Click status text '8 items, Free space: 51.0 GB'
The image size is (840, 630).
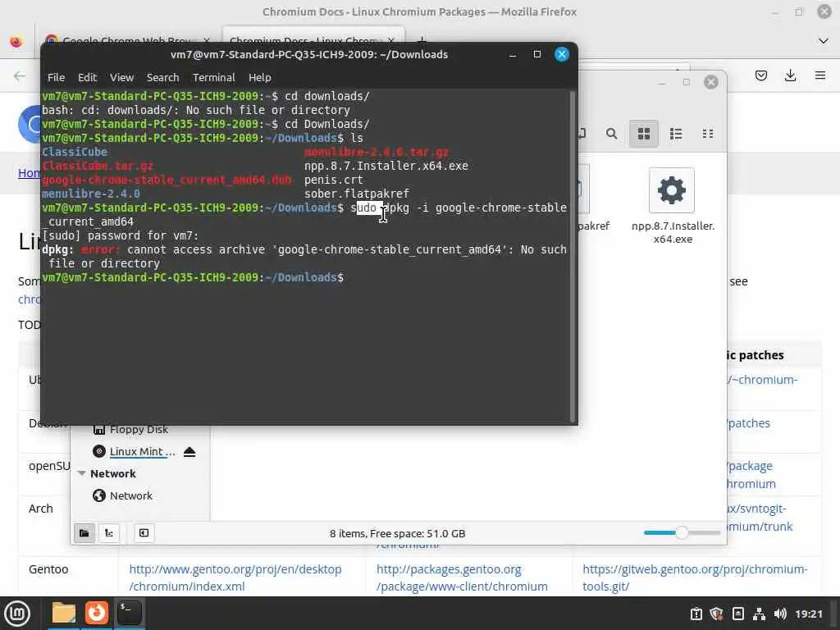398,533
